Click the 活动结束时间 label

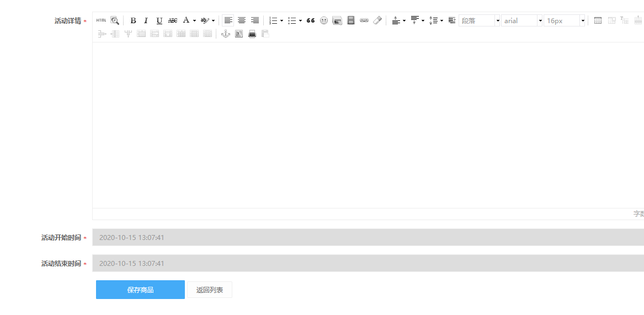61,264
